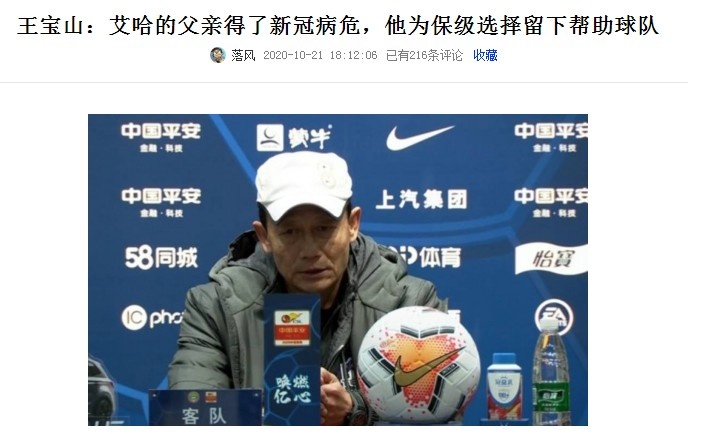Click the author avatar next to 落风
Image resolution: width=720 pixels, height=434 pixels.
pyautogui.click(x=218, y=55)
